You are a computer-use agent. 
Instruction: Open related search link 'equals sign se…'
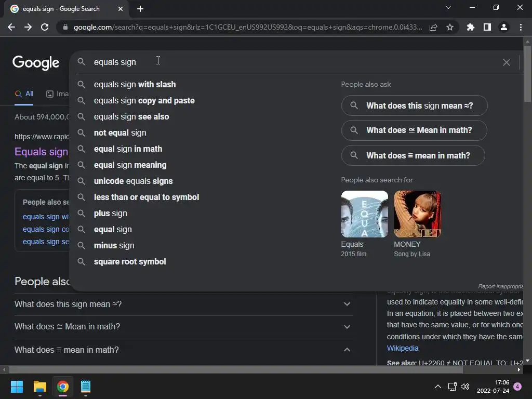pos(46,242)
